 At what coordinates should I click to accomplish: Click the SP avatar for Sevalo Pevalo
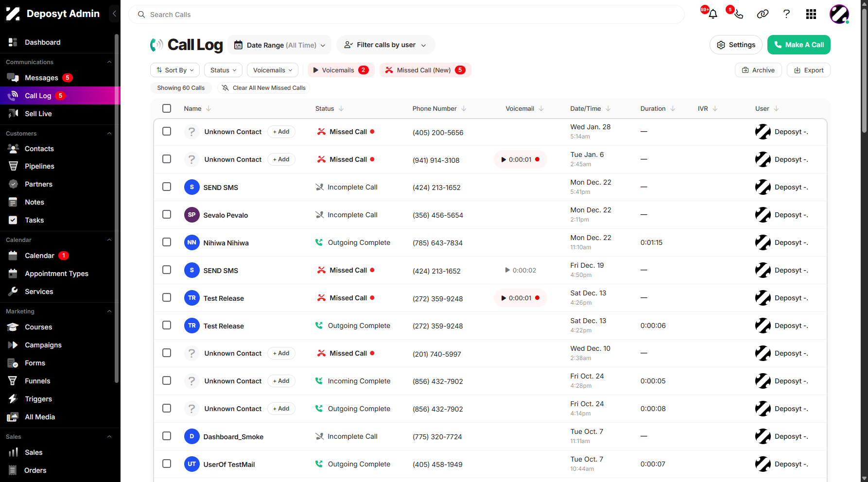192,215
